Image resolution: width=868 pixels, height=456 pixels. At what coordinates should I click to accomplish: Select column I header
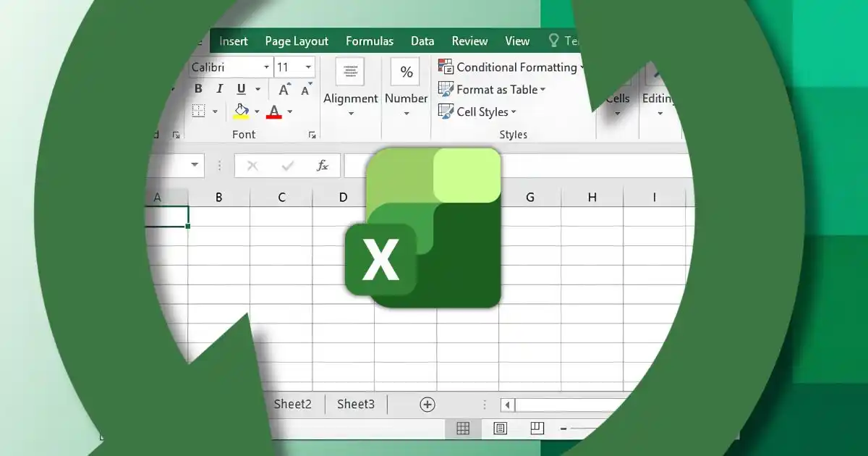pos(655,197)
